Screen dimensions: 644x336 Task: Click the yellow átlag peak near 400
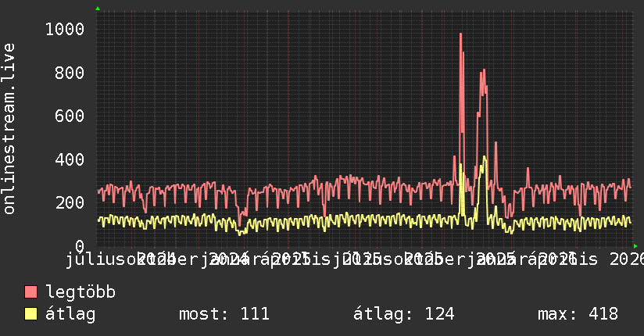coord(485,157)
